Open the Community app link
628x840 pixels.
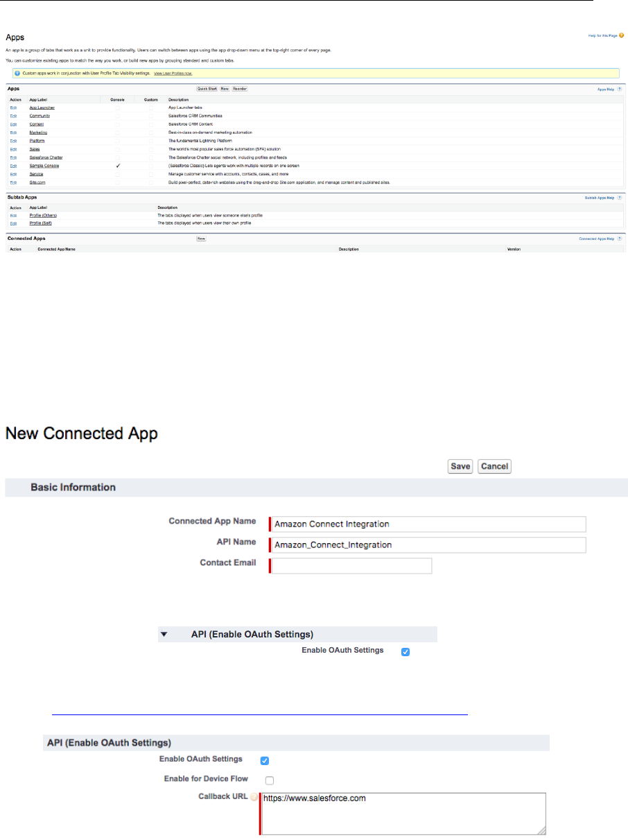click(39, 116)
